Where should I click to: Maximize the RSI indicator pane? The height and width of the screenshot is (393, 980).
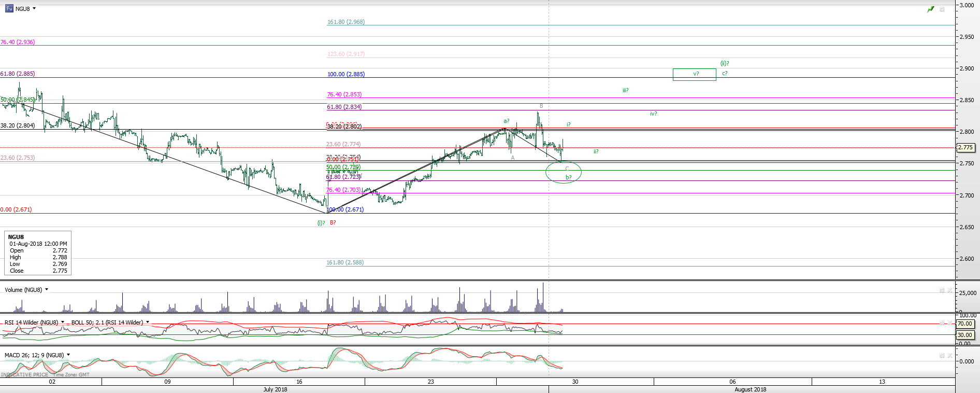942,323
